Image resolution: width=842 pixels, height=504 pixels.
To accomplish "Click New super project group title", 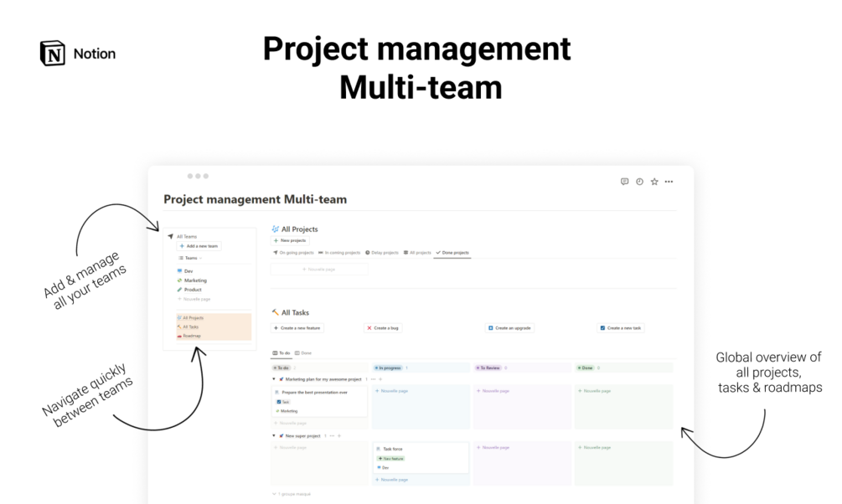I will [x=302, y=436].
